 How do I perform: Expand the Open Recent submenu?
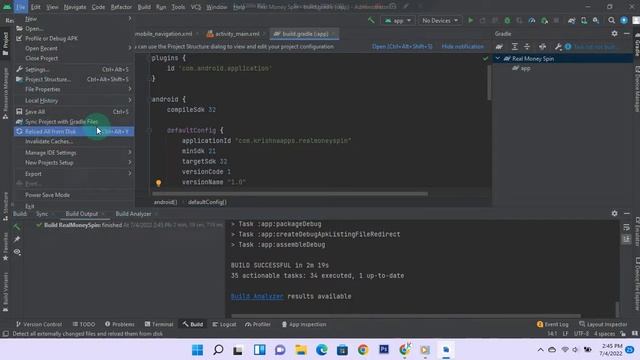pos(130,48)
